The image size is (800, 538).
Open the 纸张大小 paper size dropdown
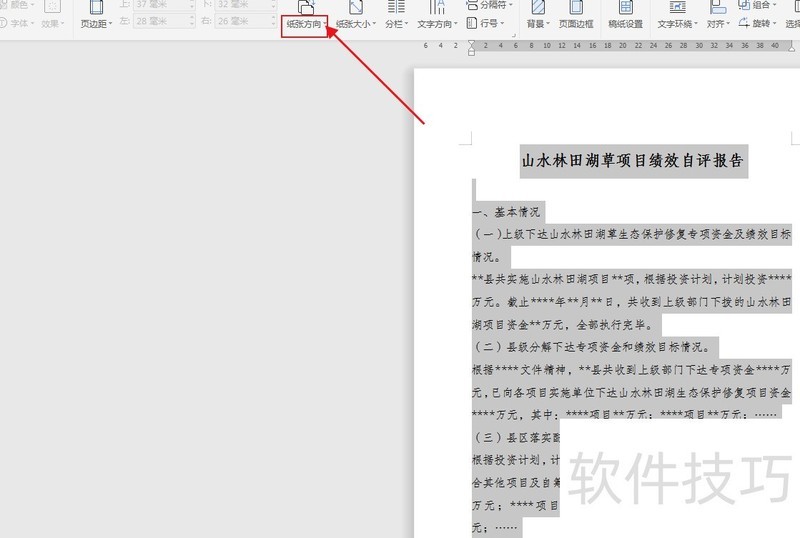coord(356,24)
